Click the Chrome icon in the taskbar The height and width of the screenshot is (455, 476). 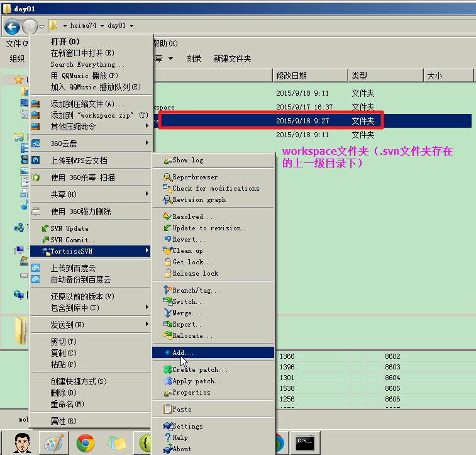click(86, 443)
